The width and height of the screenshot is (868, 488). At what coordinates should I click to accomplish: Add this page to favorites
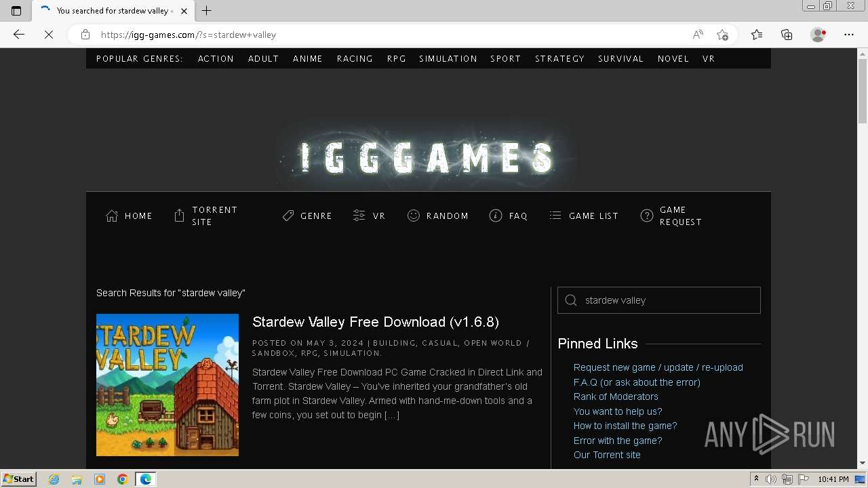[x=722, y=35]
